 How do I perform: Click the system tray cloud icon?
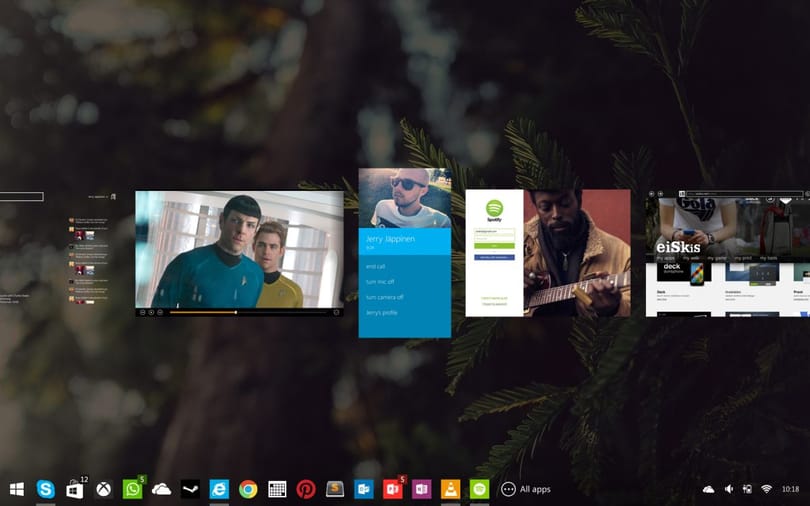(708, 489)
